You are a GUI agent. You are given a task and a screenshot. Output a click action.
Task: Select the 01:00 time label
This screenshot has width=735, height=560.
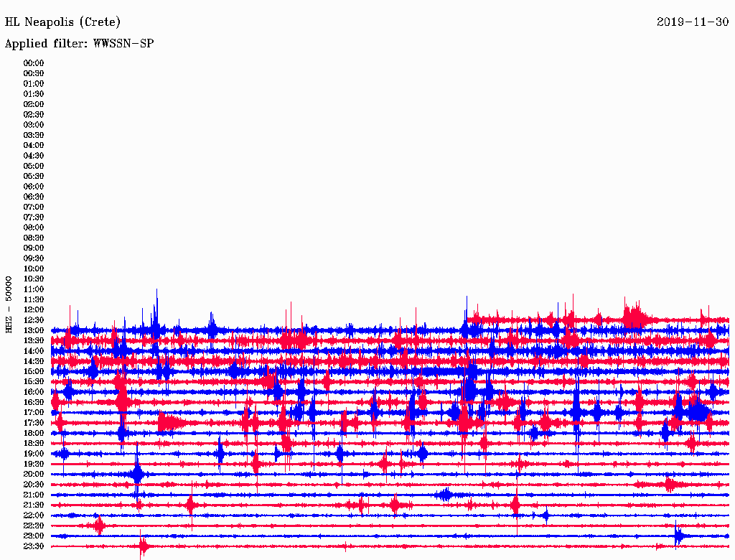(x=34, y=84)
